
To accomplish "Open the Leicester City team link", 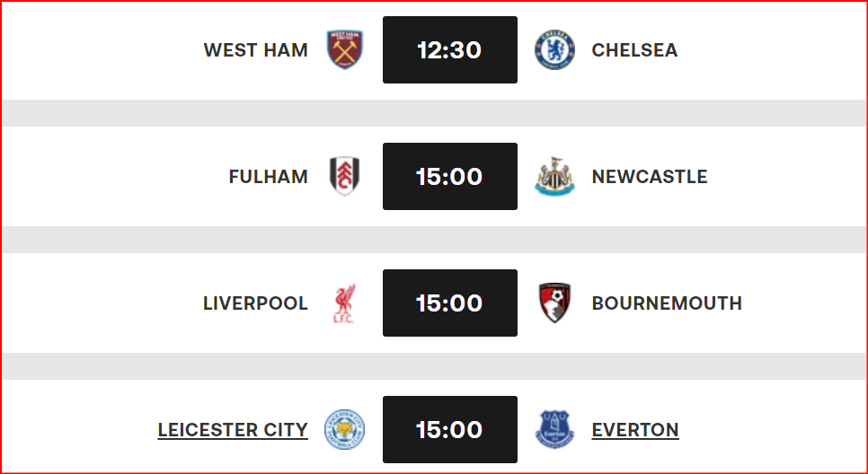I will [x=233, y=430].
